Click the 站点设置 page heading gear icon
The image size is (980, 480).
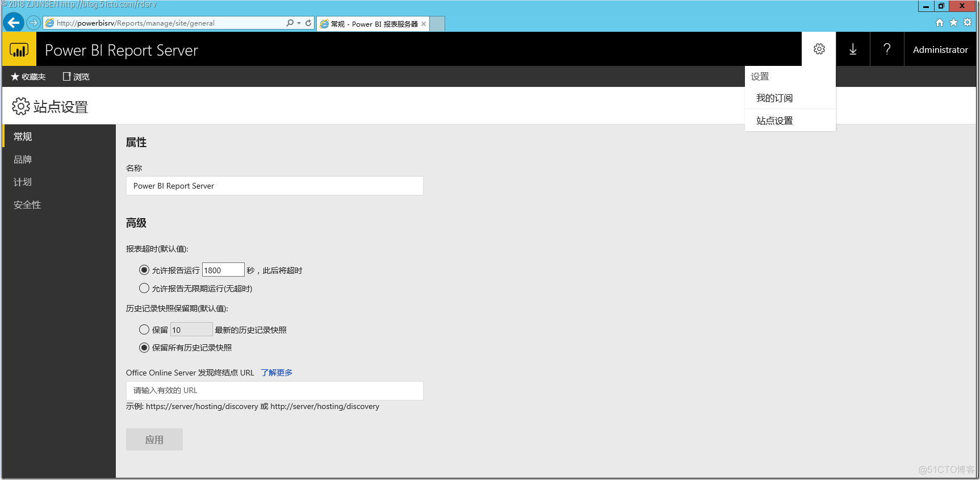coord(21,106)
